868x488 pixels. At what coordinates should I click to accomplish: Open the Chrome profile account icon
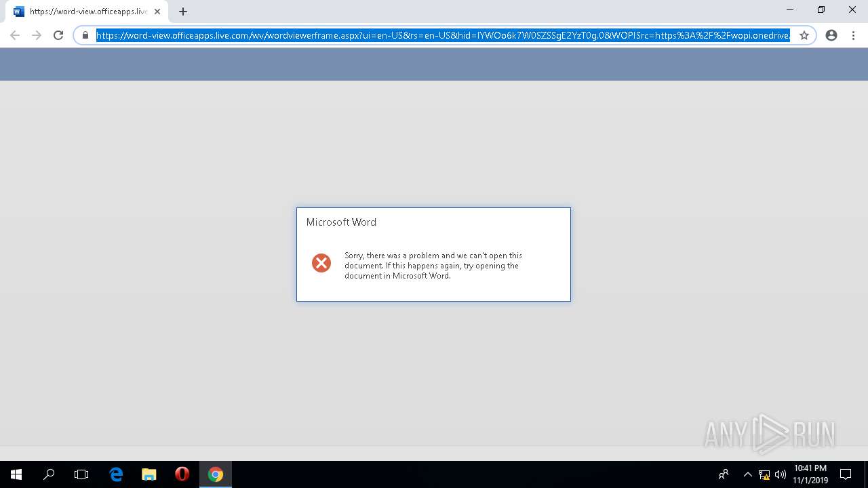click(x=831, y=35)
